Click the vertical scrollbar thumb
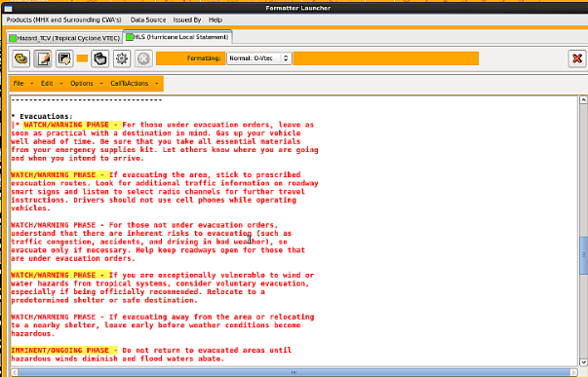Viewport: 588px width, 377px height. [583, 255]
